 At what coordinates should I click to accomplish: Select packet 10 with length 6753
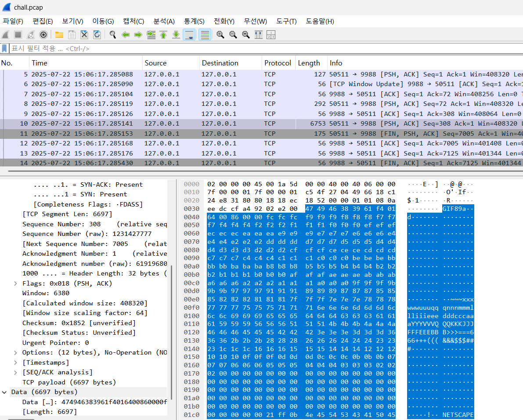[x=262, y=123]
